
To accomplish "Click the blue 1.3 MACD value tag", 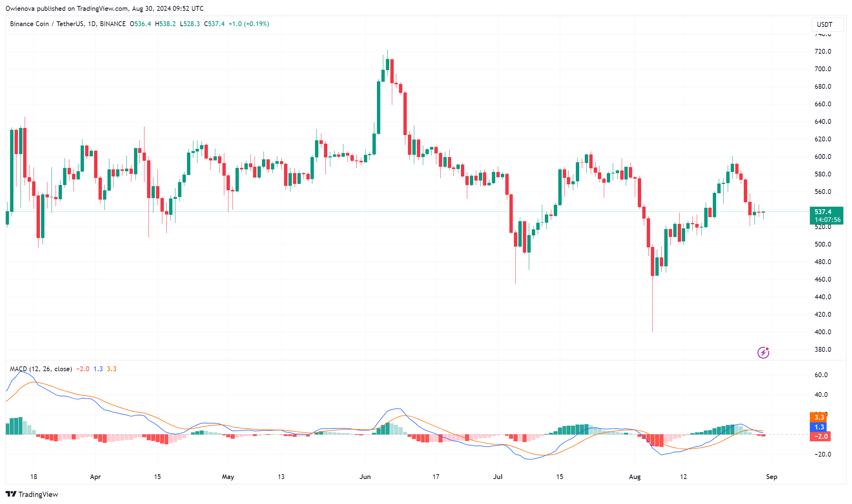I will point(819,427).
